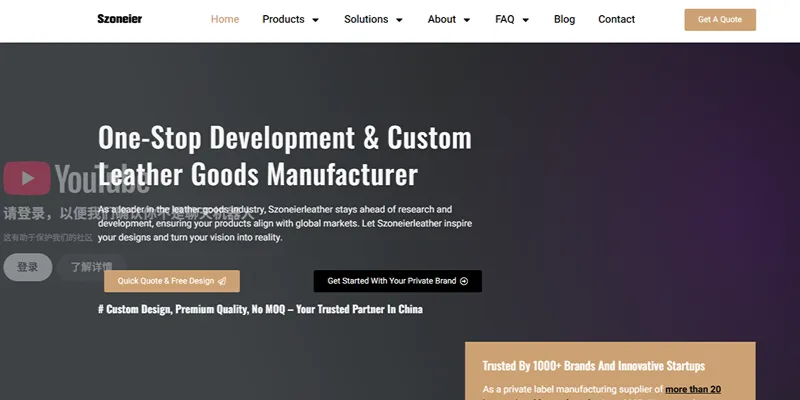Click the 登录 sign-in button
Screen dimensions: 800x400
click(28, 267)
